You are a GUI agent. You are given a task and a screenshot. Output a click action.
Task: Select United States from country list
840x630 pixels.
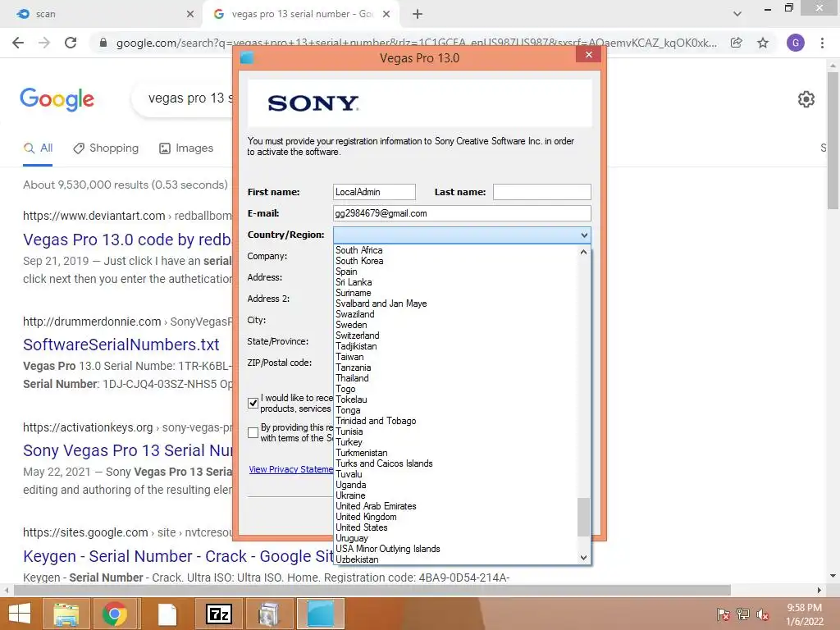pyautogui.click(x=361, y=527)
